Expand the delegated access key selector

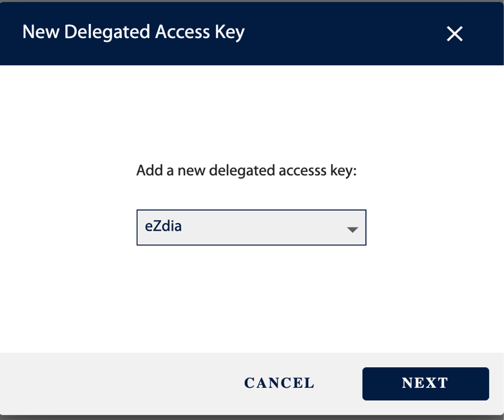click(x=251, y=227)
